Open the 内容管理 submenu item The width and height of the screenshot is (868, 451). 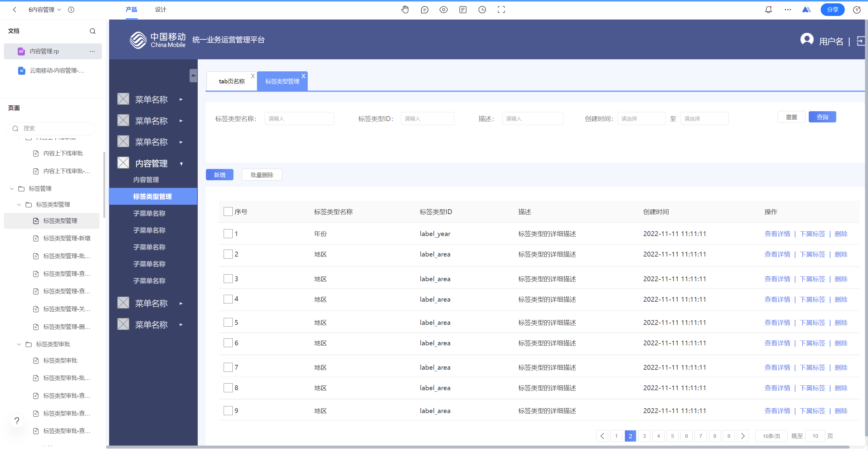pyautogui.click(x=146, y=180)
